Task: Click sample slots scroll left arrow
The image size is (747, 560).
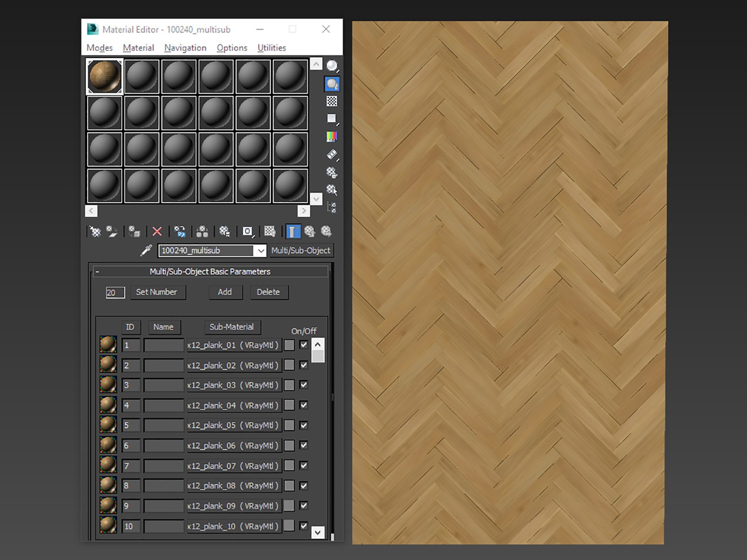Action: (x=91, y=211)
